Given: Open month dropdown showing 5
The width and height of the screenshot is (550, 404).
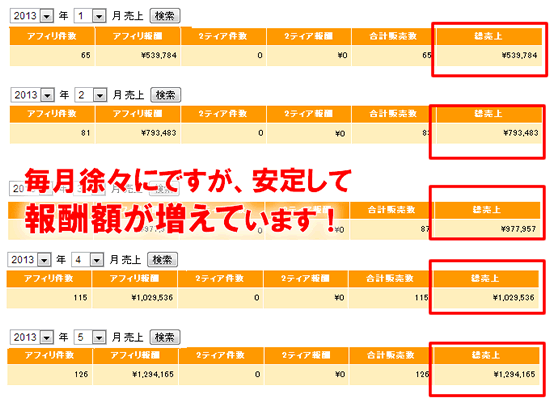Looking at the screenshot, I should pos(90,337).
